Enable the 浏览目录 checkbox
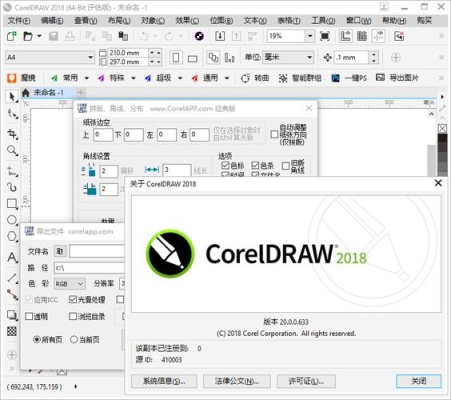Image resolution: width=451 pixels, height=400 pixels. point(73,316)
